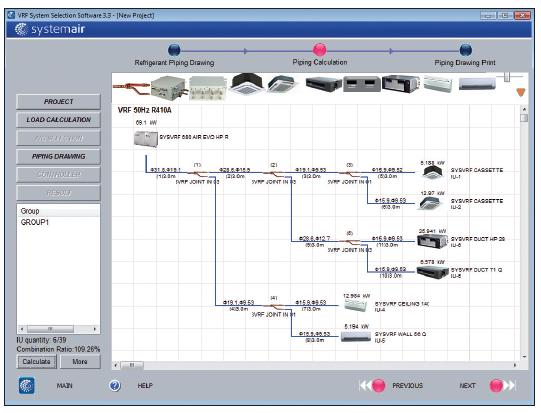Click branch joint (6) symbol
The height and width of the screenshot is (413, 541).
(350, 241)
